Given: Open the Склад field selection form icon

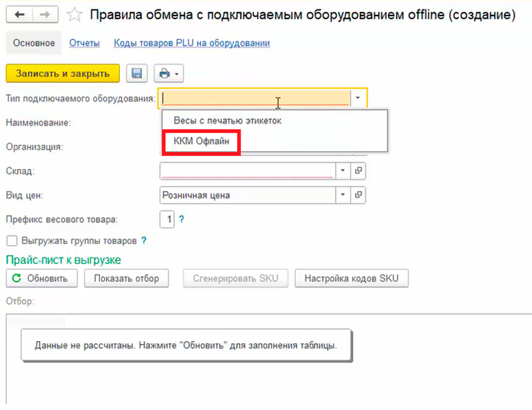Looking at the screenshot, I should [x=359, y=170].
